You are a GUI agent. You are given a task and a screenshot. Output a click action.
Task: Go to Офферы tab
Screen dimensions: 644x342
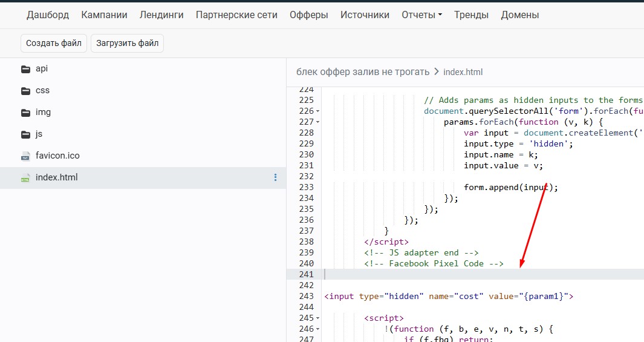pos(309,15)
